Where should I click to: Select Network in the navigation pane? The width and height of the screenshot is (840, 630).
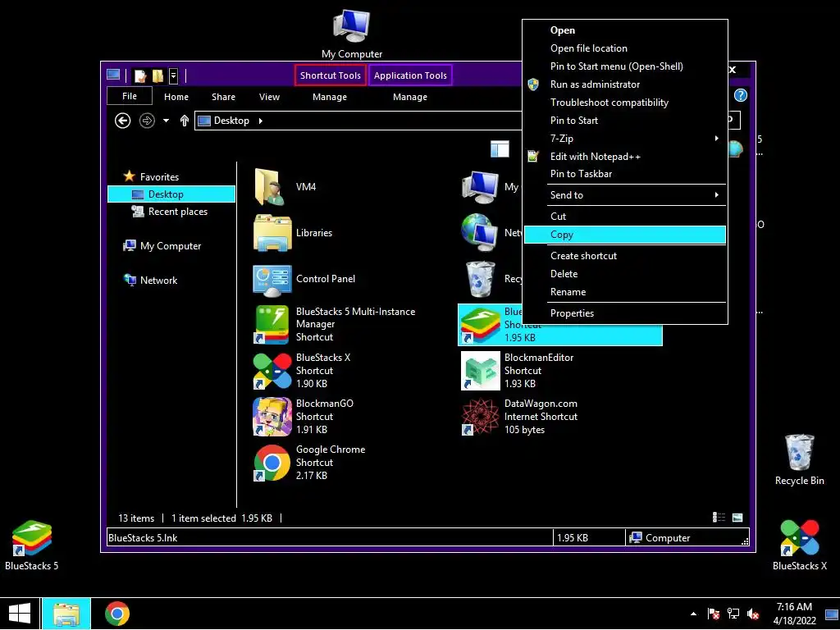click(x=151, y=281)
